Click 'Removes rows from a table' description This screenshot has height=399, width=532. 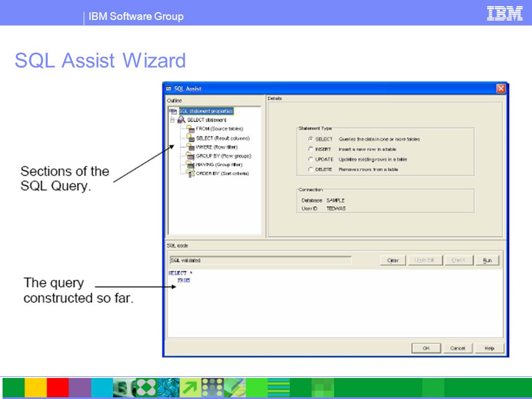tap(368, 170)
